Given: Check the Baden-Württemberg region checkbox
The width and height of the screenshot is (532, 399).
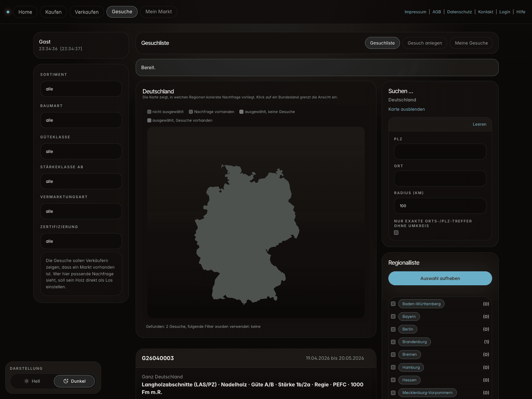Looking at the screenshot, I should [393, 304].
